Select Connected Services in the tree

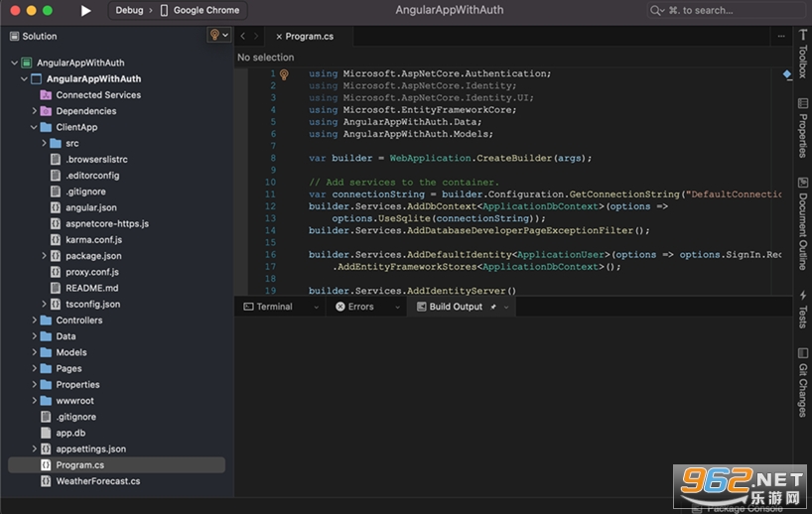click(98, 94)
